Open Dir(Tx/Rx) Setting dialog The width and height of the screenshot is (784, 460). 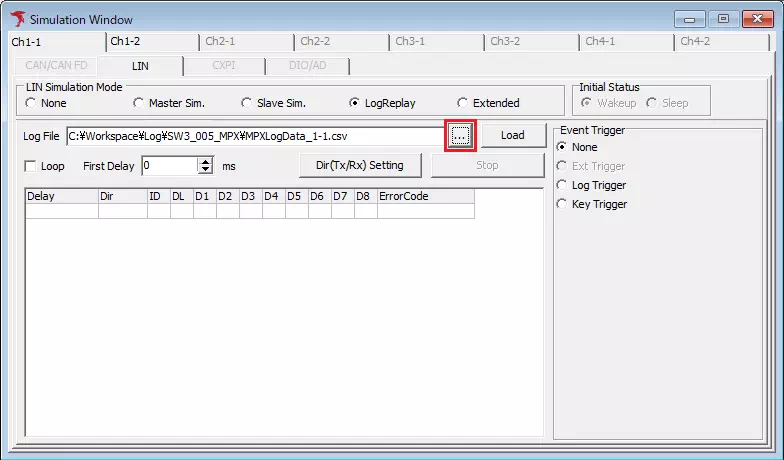[360, 165]
